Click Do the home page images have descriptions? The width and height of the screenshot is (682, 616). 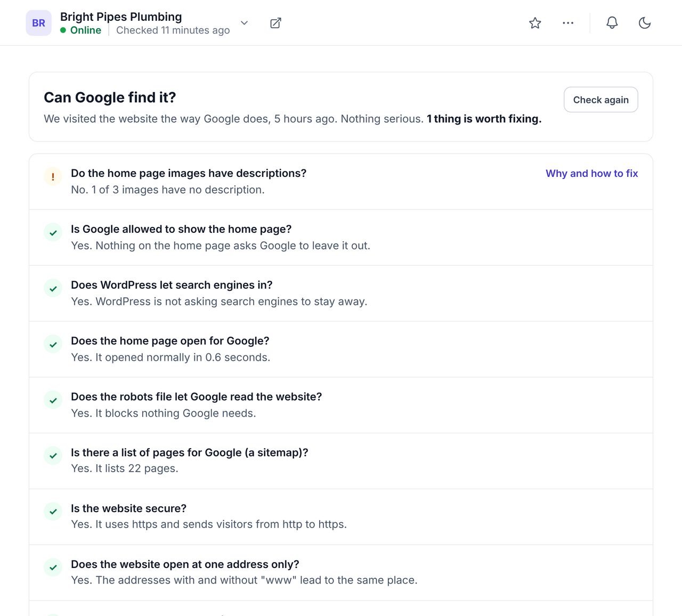point(189,173)
